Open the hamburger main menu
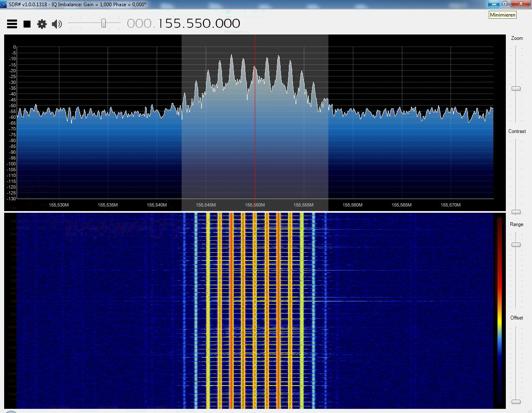 (x=12, y=24)
